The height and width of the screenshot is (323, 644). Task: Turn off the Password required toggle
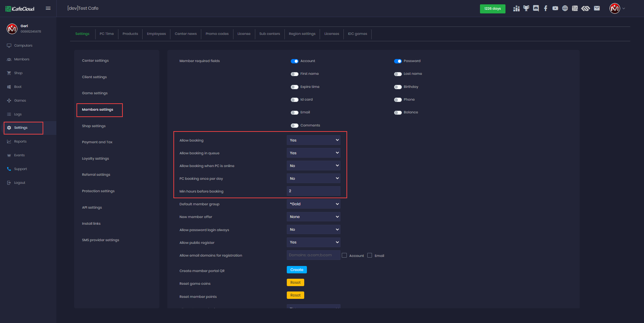click(x=398, y=61)
